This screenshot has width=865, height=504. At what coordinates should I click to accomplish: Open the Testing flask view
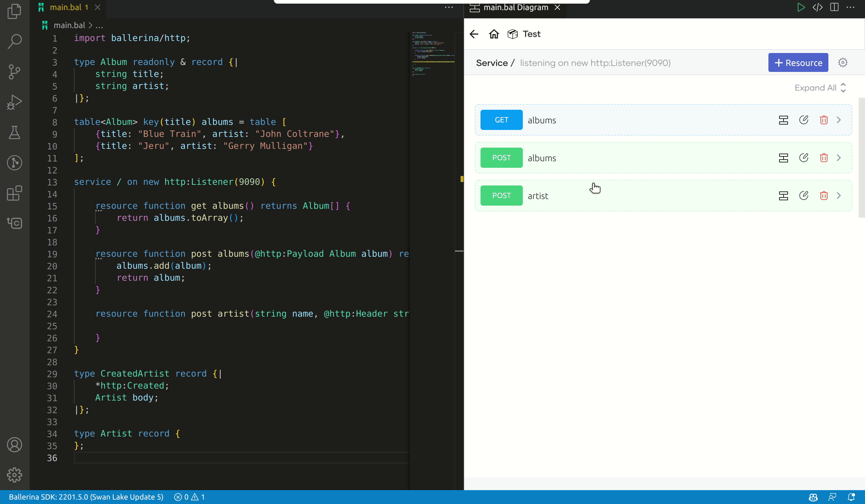[15, 132]
